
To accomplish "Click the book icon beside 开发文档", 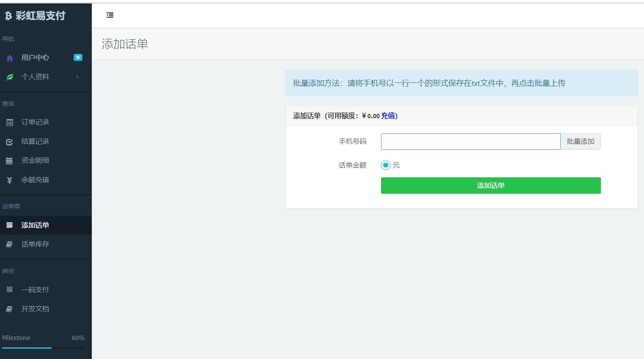I will (9, 309).
